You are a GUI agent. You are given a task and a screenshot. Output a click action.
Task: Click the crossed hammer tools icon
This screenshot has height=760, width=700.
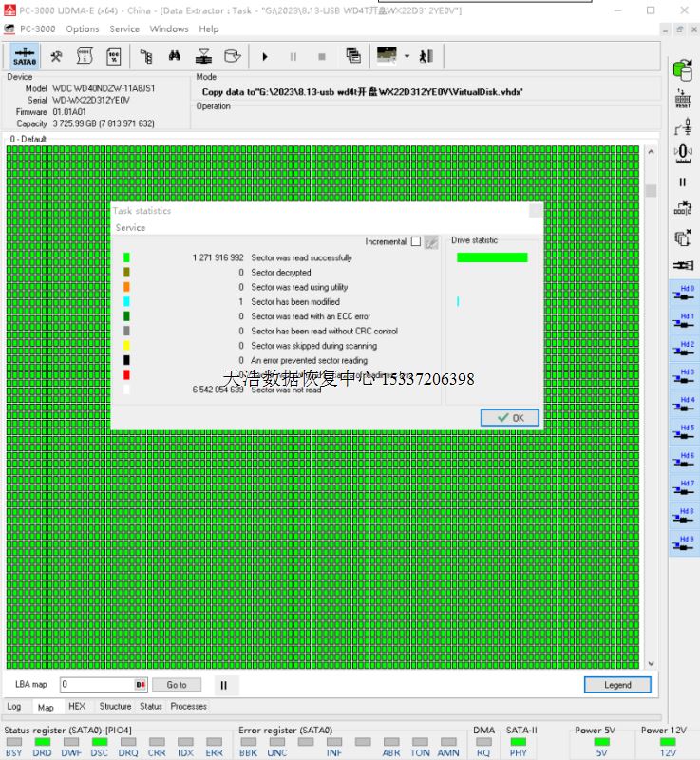point(57,56)
